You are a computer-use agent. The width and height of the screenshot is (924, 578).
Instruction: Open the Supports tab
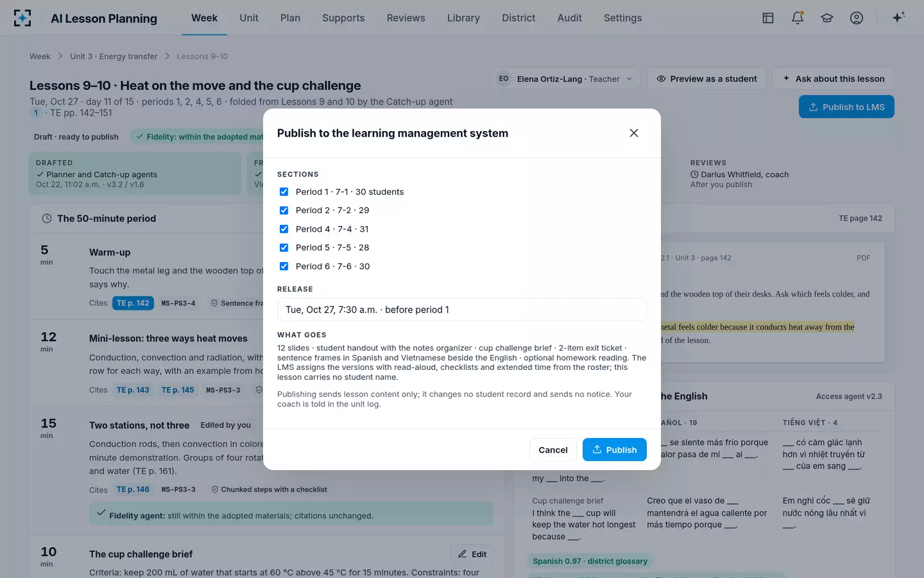[x=343, y=18]
